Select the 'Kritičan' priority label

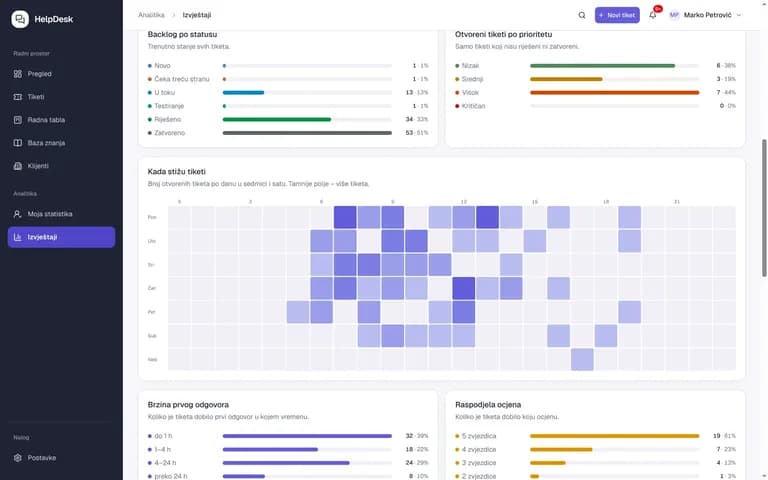(473, 106)
